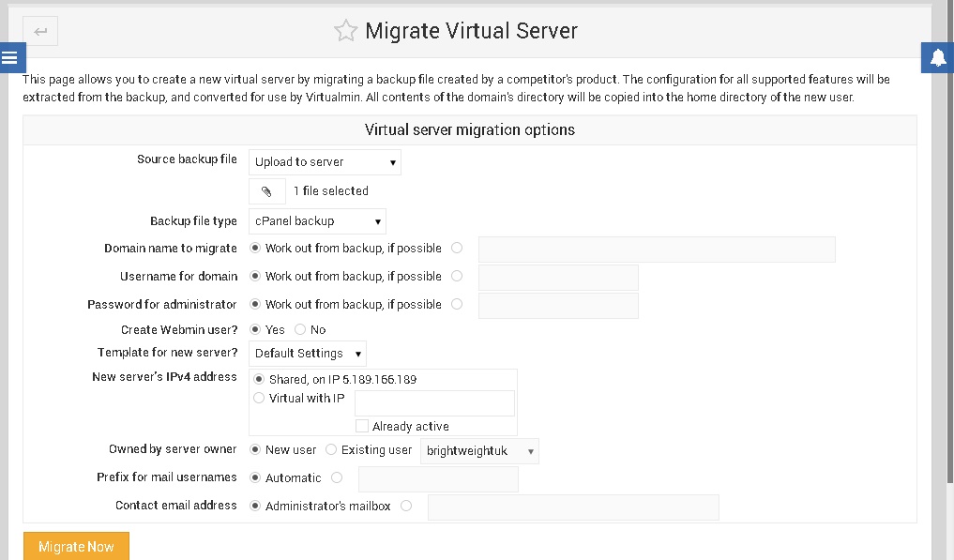
Task: Click the Username for domain text field
Action: (558, 278)
